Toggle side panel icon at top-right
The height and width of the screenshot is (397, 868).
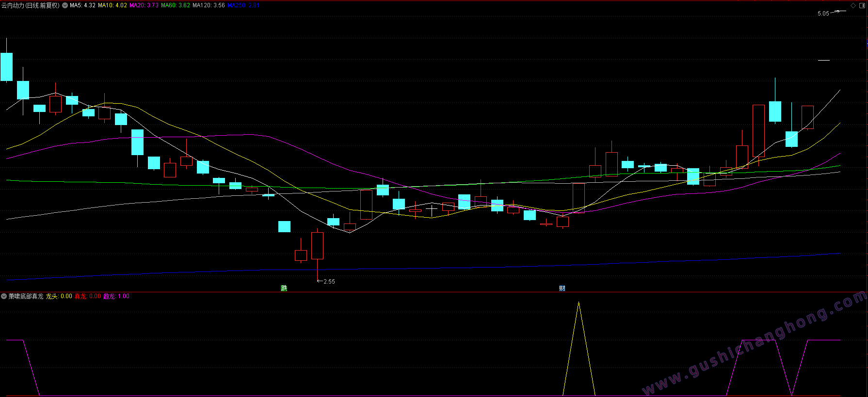pyautogui.click(x=862, y=5)
